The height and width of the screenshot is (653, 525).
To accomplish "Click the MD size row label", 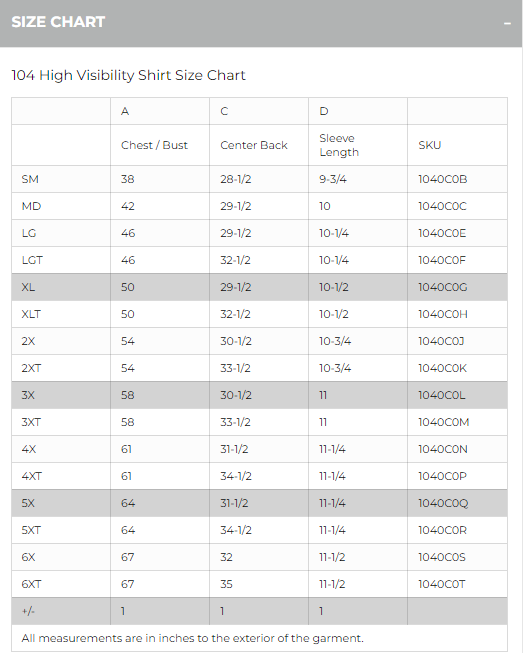I will pos(31,206).
